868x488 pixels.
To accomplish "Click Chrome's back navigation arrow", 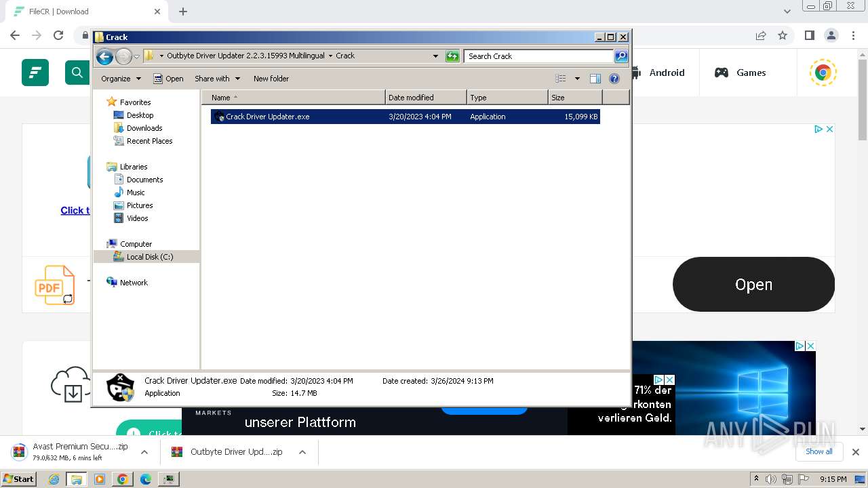I will pyautogui.click(x=15, y=35).
